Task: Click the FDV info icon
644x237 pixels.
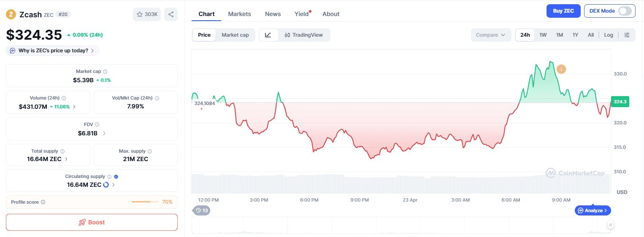Action: pos(97,124)
